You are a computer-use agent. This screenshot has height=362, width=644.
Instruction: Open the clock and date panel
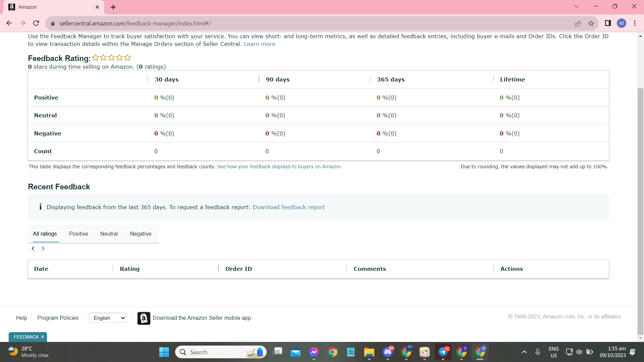(613, 352)
